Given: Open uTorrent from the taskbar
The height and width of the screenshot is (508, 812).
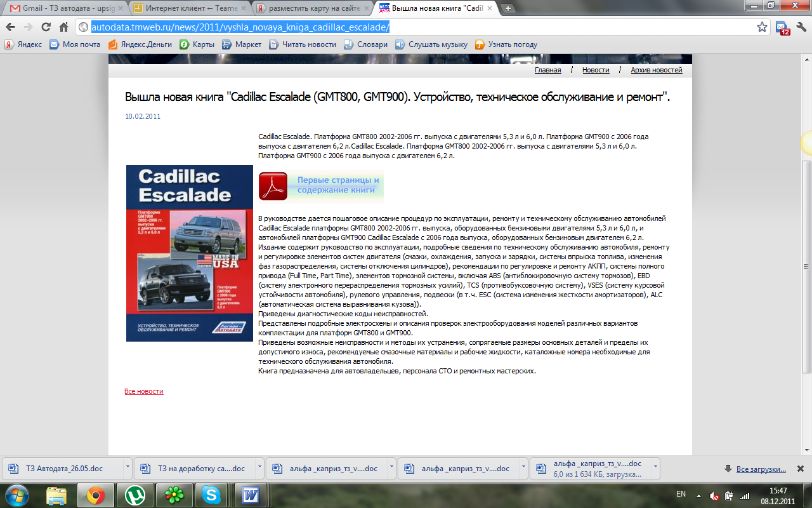Looking at the screenshot, I should pyautogui.click(x=134, y=495).
